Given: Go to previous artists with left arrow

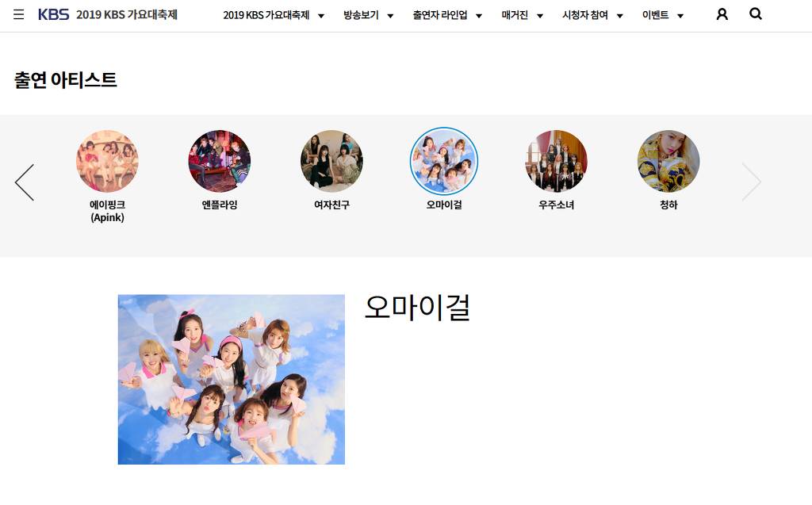Looking at the screenshot, I should click(25, 182).
